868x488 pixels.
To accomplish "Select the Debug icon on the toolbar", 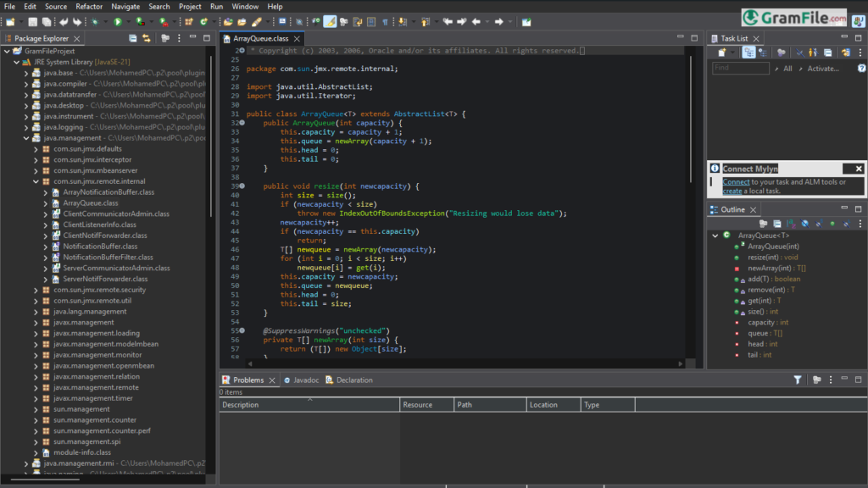I will [94, 22].
